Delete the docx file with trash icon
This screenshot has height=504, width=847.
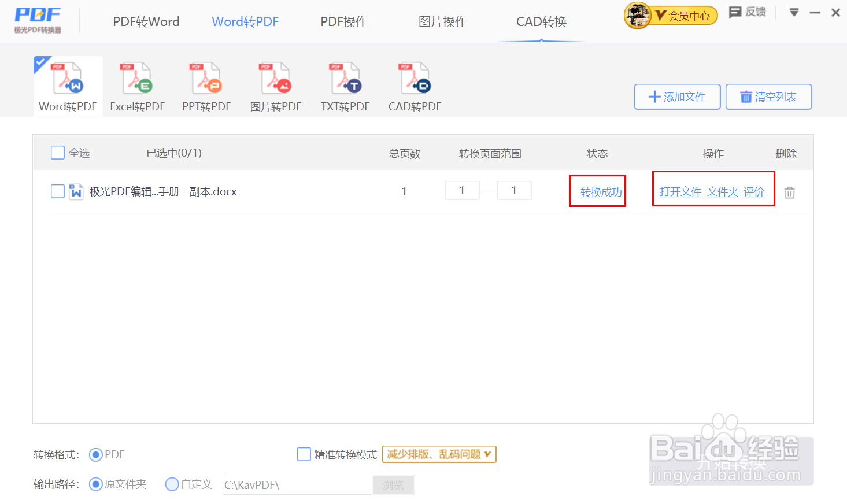pyautogui.click(x=790, y=192)
